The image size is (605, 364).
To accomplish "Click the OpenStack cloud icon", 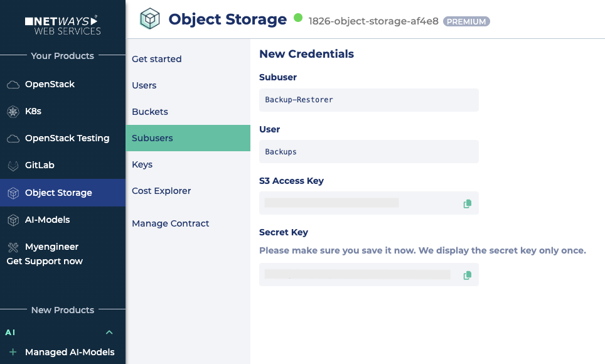I will [13, 85].
